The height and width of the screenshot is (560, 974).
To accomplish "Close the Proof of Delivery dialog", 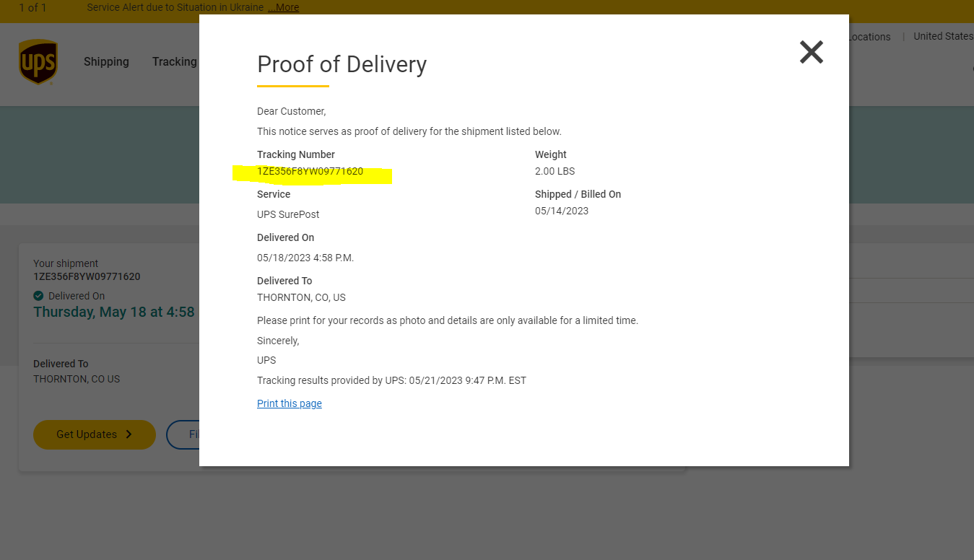I will pyautogui.click(x=811, y=52).
